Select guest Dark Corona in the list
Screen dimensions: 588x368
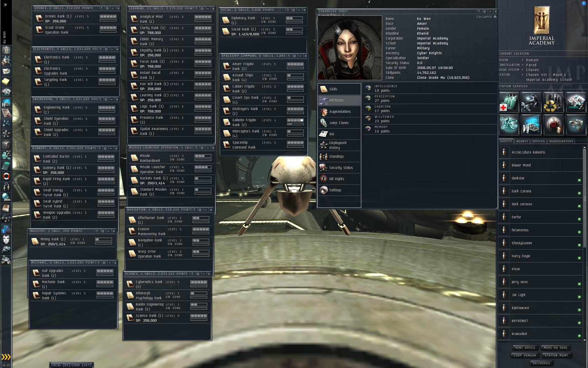click(540, 191)
